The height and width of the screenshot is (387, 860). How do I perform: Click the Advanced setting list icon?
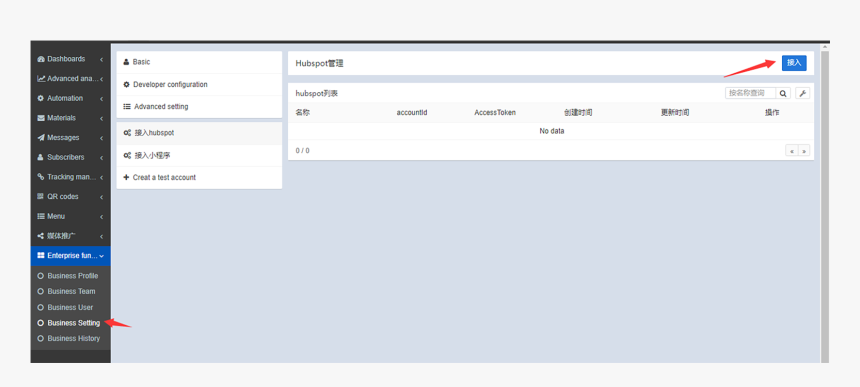pyautogui.click(x=127, y=106)
